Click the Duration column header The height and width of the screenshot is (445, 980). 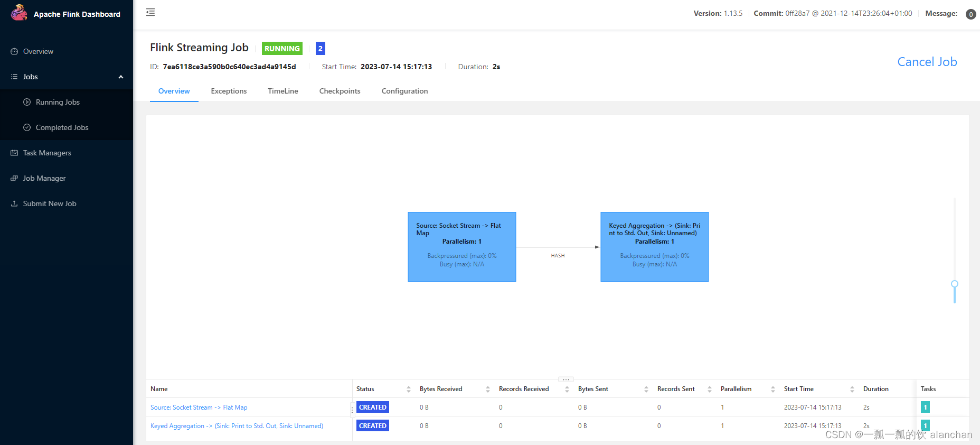(x=876, y=389)
